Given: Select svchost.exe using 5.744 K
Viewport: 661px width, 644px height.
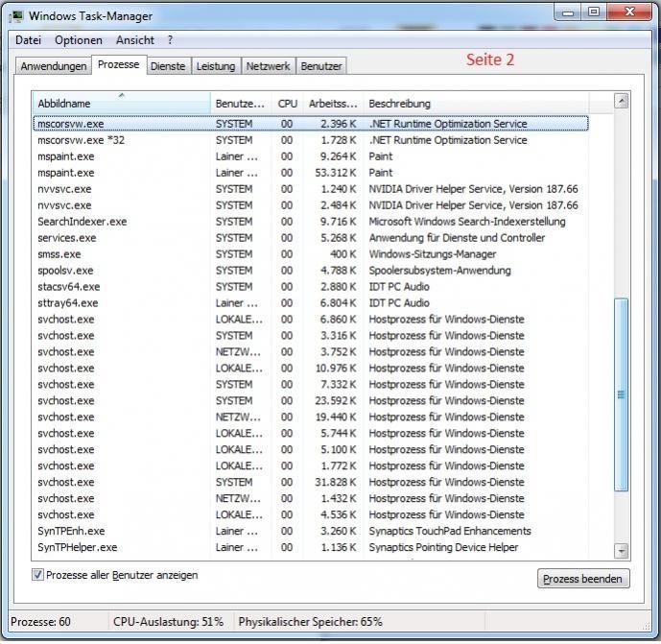Looking at the screenshot, I should [x=311, y=433].
